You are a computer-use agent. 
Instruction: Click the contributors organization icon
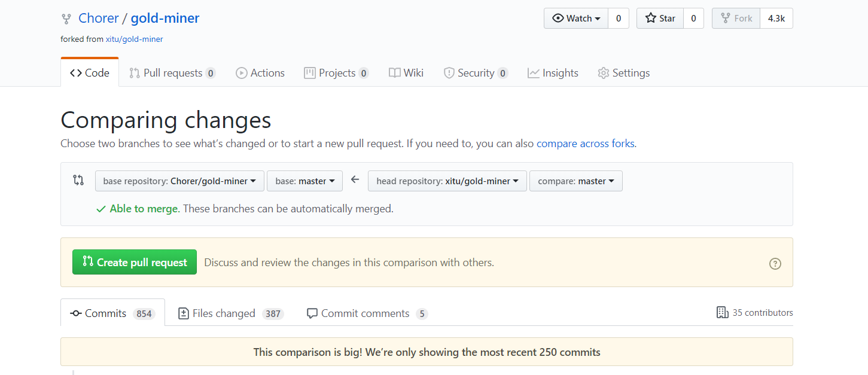point(722,312)
